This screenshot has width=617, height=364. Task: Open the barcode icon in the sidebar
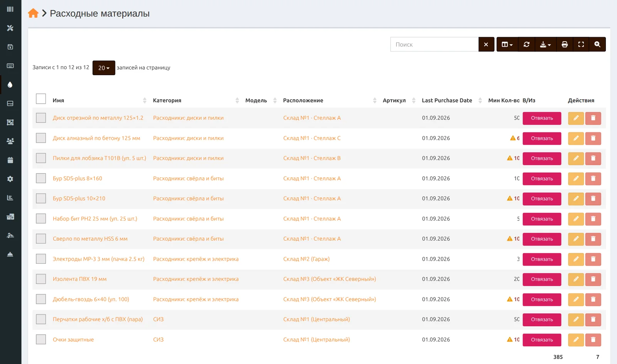click(x=10, y=9)
